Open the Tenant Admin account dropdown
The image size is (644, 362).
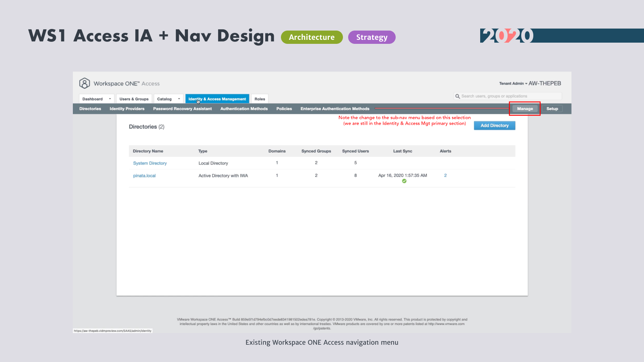(513, 84)
